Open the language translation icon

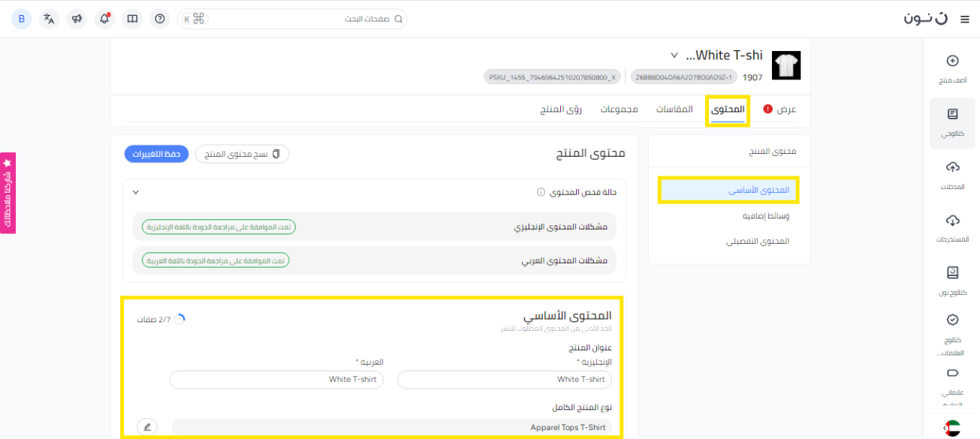coord(49,19)
